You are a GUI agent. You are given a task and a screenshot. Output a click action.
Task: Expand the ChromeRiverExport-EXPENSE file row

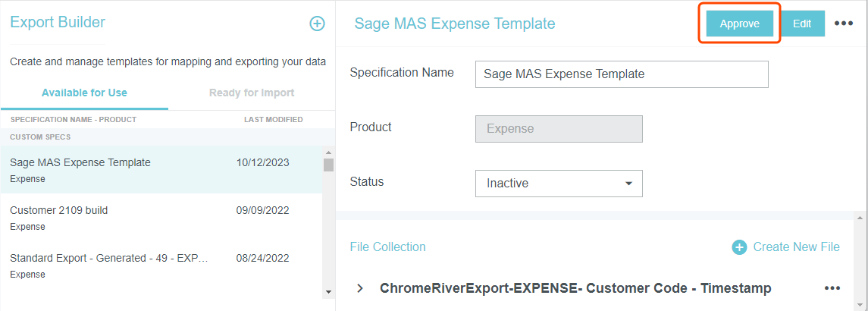click(x=360, y=288)
